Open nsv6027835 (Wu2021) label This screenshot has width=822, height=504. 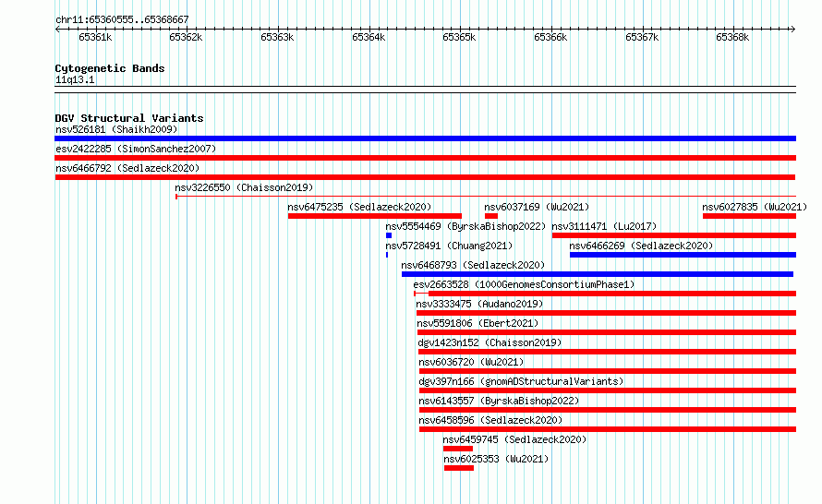(x=755, y=207)
